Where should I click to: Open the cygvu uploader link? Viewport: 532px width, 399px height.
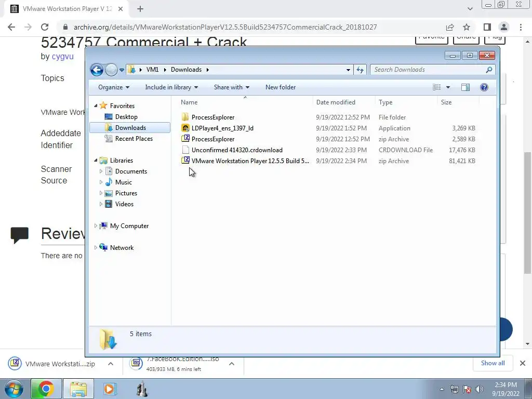tap(63, 56)
